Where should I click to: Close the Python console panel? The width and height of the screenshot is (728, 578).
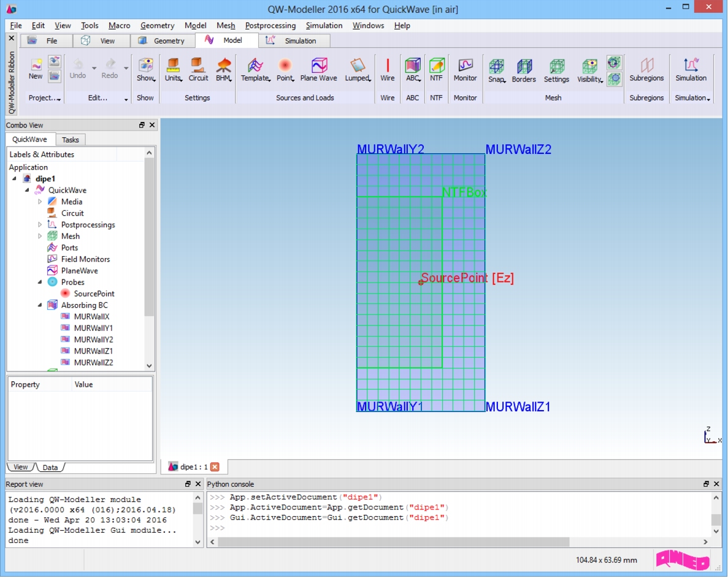click(716, 484)
